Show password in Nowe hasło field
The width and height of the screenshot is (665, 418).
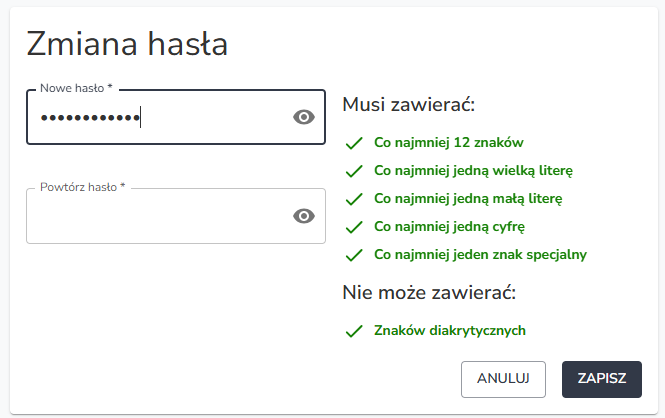coord(304,117)
